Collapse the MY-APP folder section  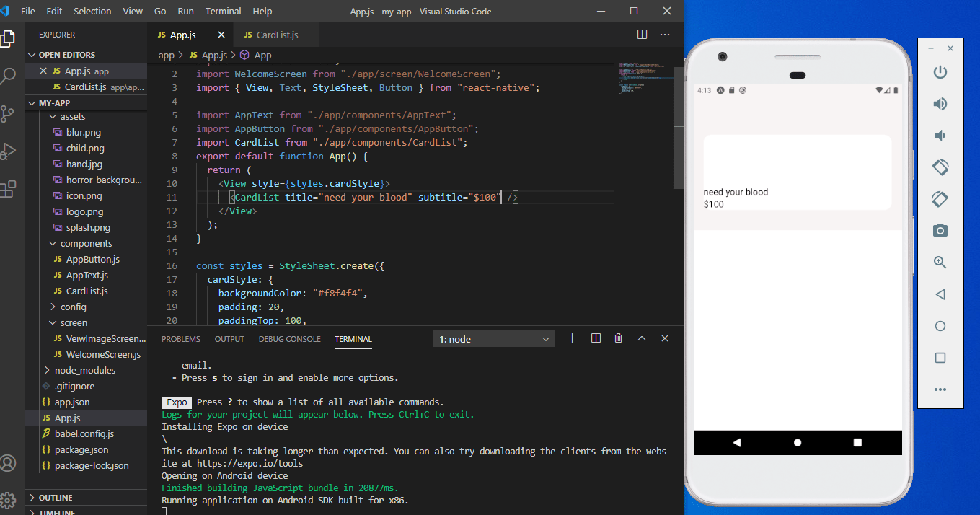click(86, 103)
